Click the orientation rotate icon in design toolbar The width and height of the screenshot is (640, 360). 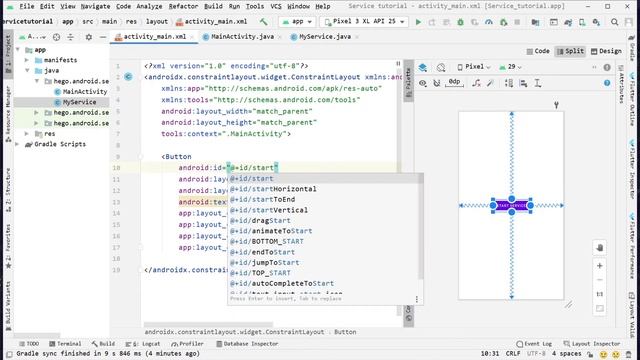pyautogui.click(x=441, y=67)
